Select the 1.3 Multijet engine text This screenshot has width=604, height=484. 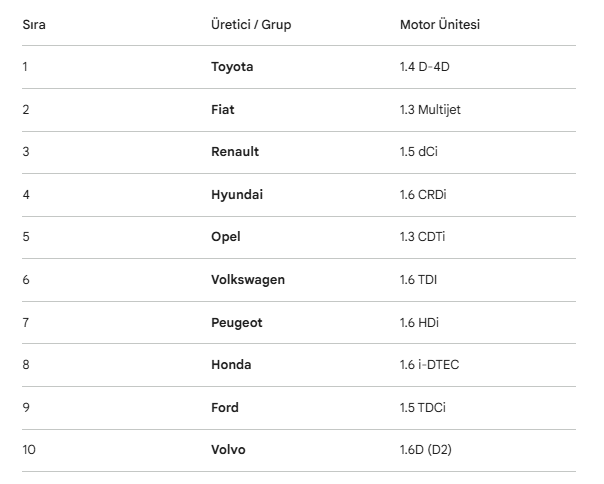click(x=430, y=110)
